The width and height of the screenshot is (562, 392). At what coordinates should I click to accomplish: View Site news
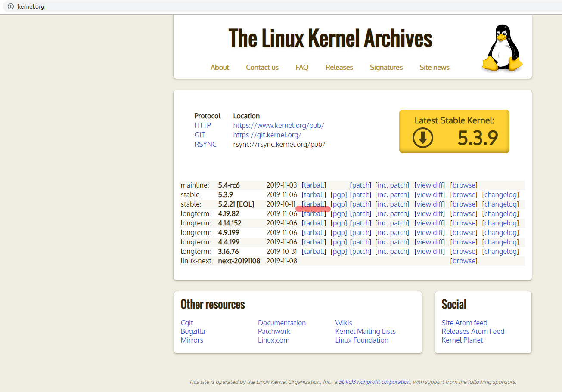tap(435, 67)
